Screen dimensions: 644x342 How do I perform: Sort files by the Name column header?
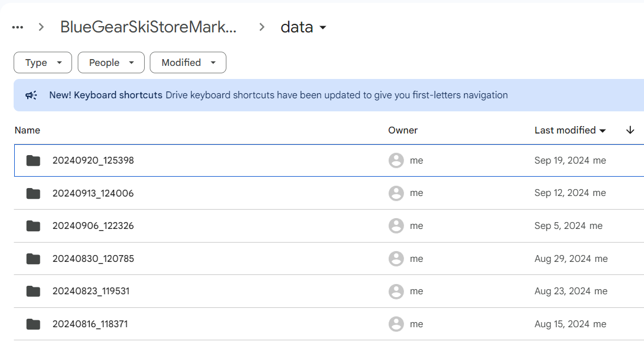point(27,130)
